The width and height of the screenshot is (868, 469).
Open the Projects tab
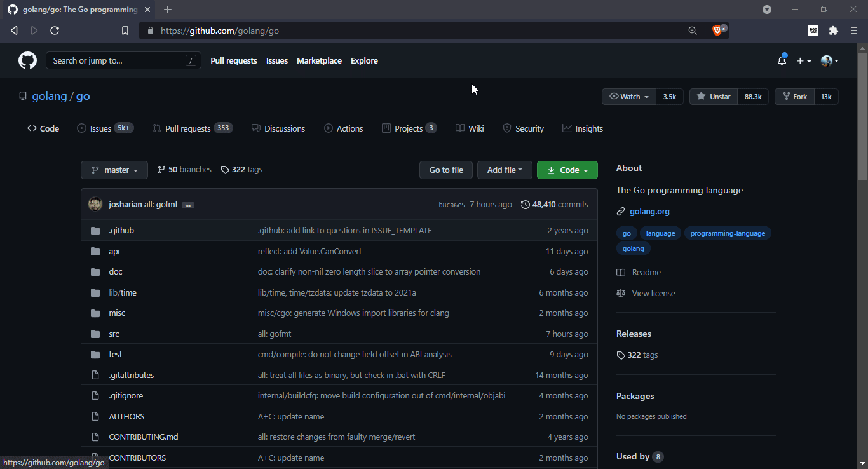pyautogui.click(x=409, y=128)
